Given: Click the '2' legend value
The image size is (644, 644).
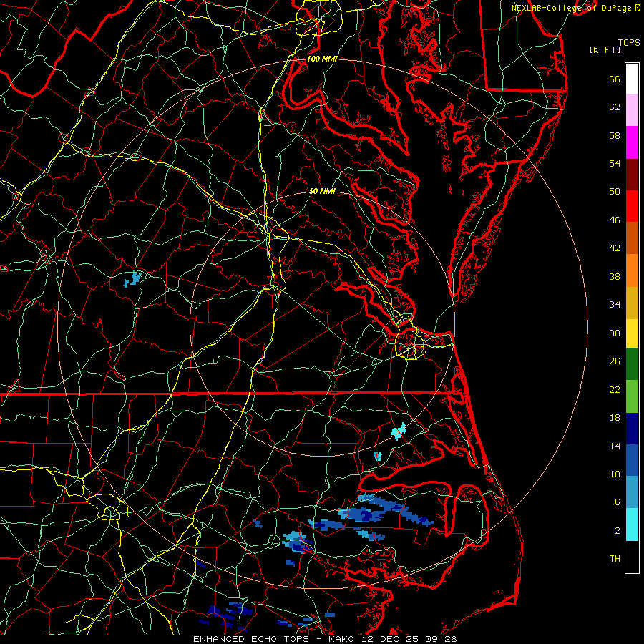Looking at the screenshot, I should coord(618,531).
